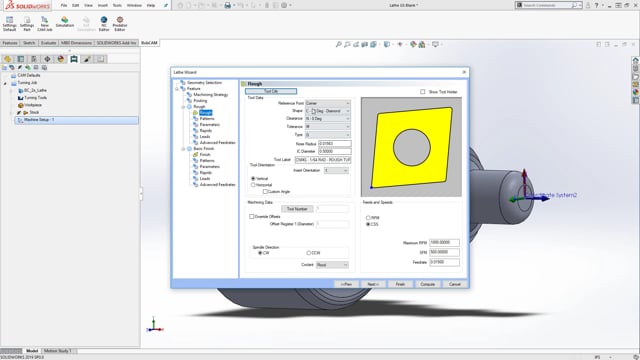The width and height of the screenshot is (640, 360).
Task: Click the New CAM Job icon
Action: [x=44, y=24]
